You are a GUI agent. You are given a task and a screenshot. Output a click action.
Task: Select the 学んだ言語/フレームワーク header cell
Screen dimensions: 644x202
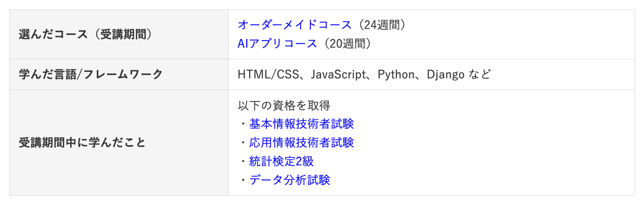click(119, 74)
